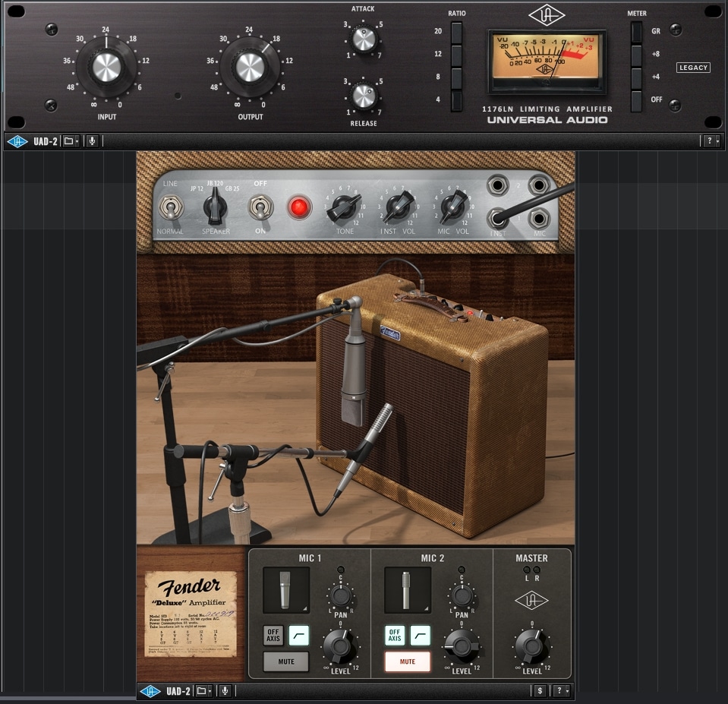Click the Fender nameplate on the amp cabinet
This screenshot has width=728, height=704.
pyautogui.click(x=390, y=333)
